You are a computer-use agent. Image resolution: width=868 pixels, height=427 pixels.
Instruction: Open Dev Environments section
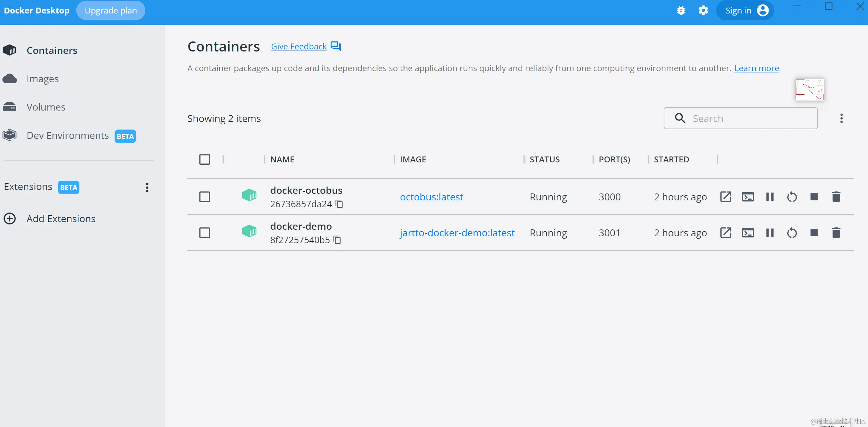click(68, 135)
